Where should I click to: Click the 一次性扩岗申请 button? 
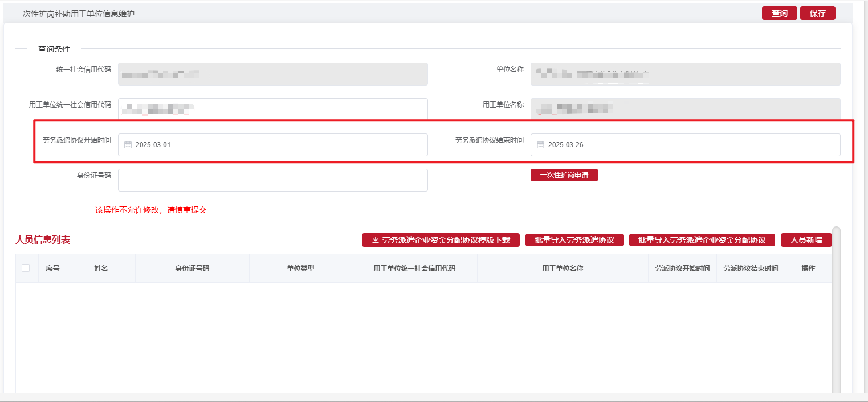(564, 174)
